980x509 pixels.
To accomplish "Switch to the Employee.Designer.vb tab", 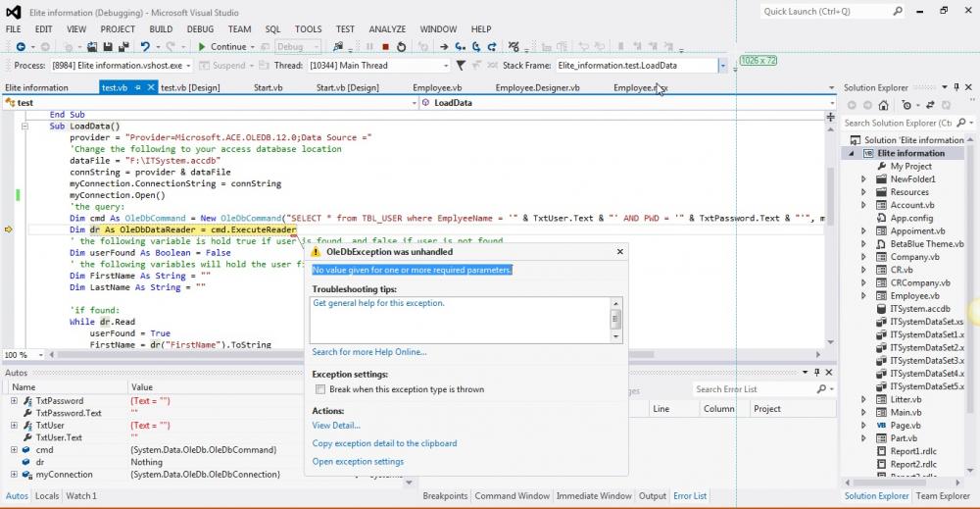I will coord(537,87).
